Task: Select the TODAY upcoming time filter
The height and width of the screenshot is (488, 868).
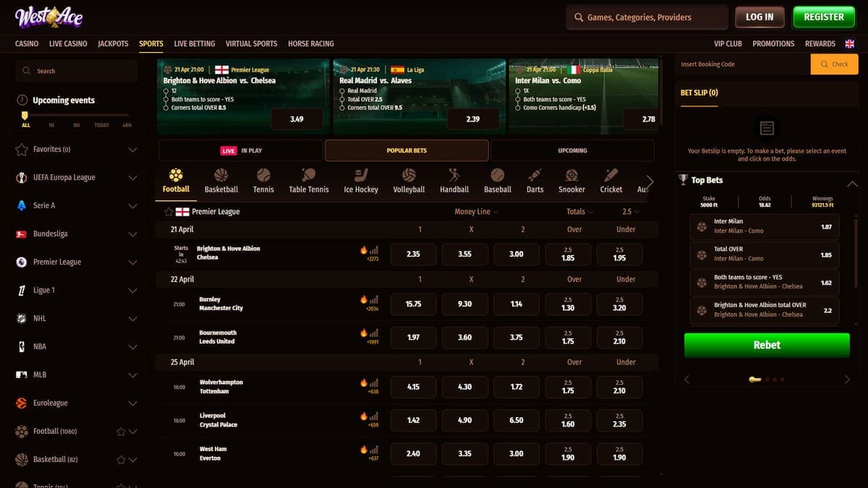Action: coord(102,125)
